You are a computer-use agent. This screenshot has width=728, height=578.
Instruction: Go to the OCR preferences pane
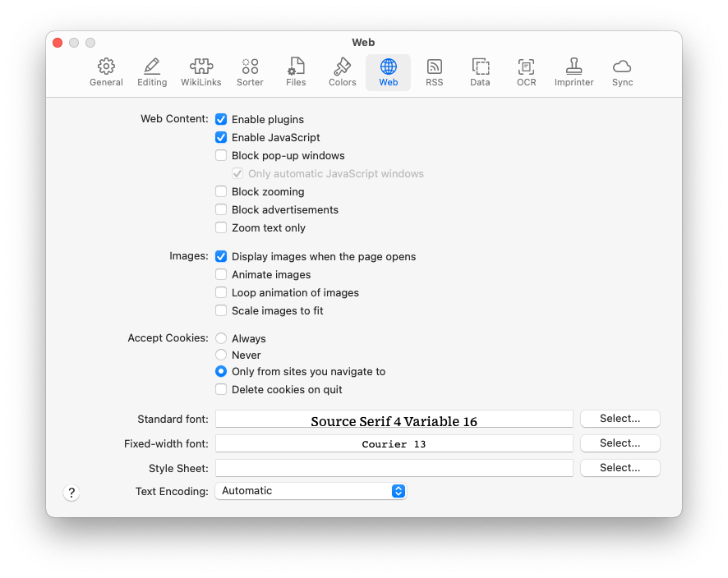click(526, 72)
